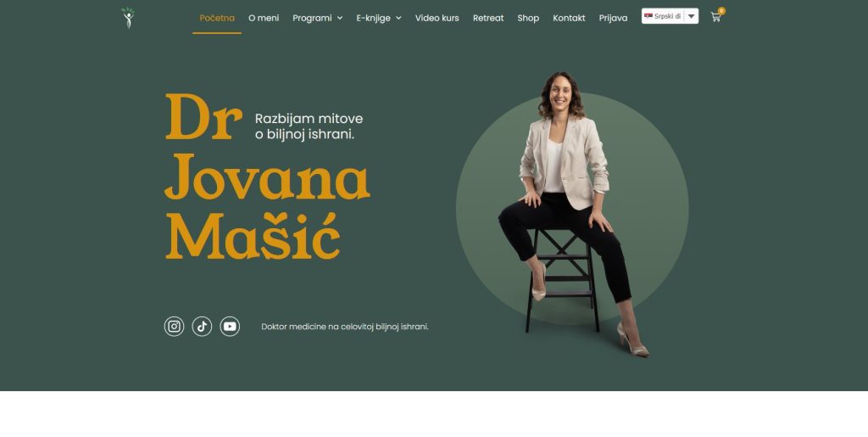Open the shopping cart icon
This screenshot has width=868, height=437.
point(715,17)
